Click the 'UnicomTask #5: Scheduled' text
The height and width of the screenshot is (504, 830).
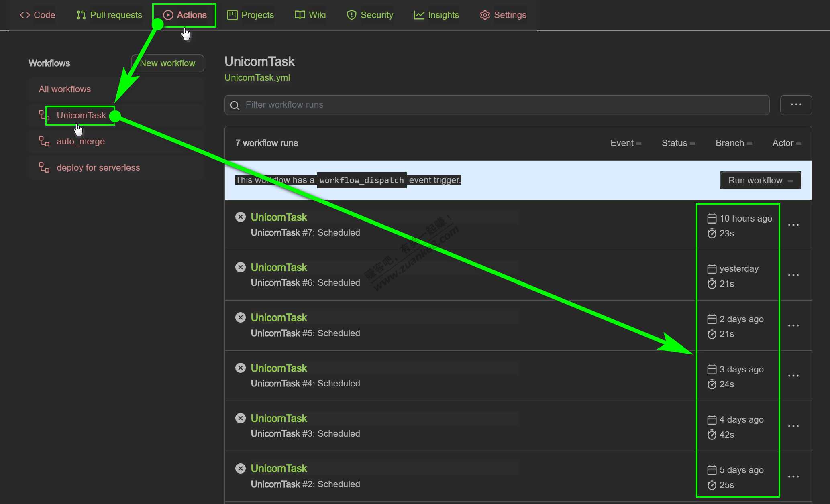[305, 333]
